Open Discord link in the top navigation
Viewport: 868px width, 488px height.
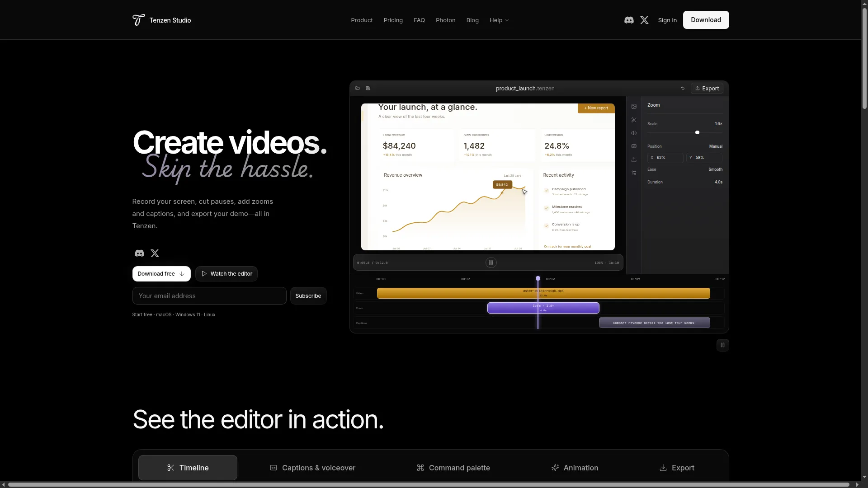[629, 20]
